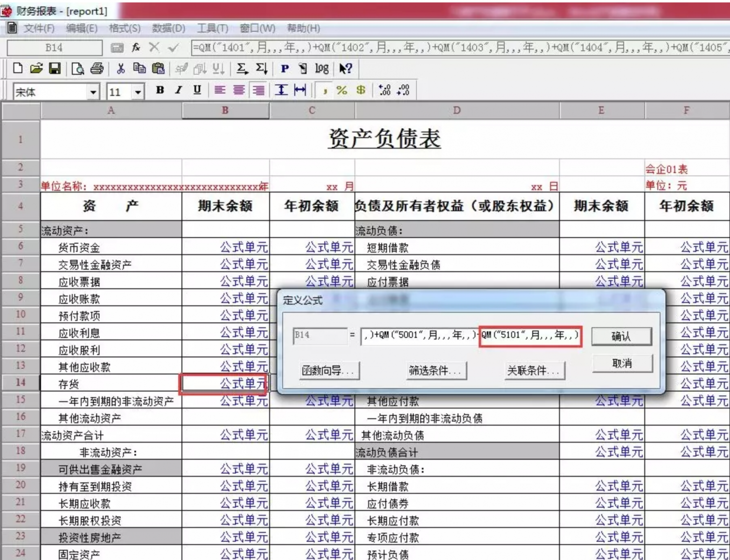The height and width of the screenshot is (560, 730).
Task: Open the font name dropdown 宋体
Action: tap(94, 92)
